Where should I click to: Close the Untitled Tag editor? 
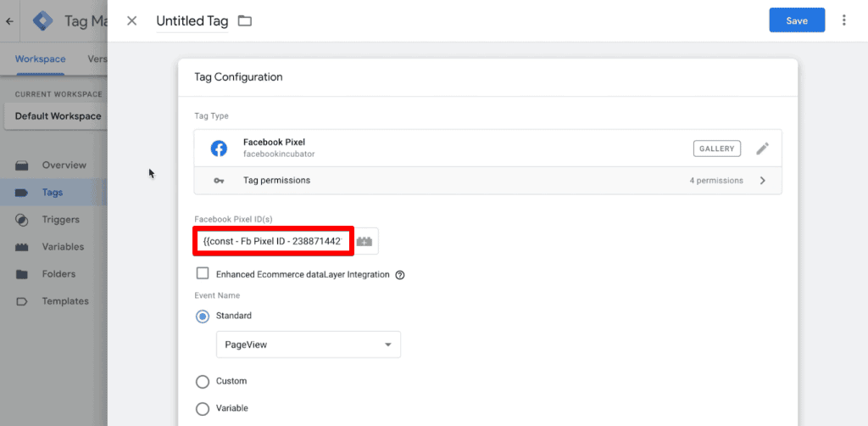coord(131,21)
